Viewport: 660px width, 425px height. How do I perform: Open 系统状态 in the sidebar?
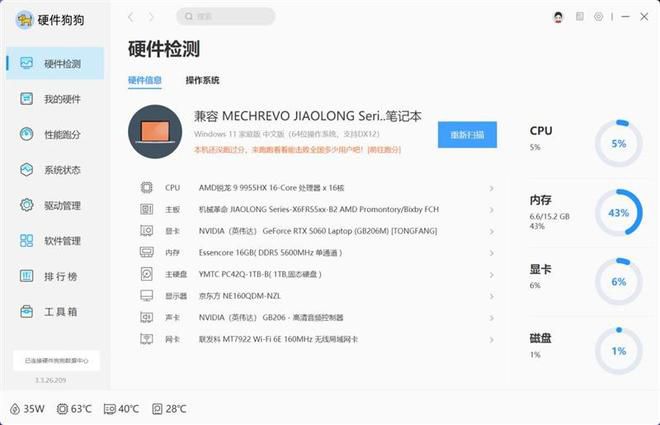[55, 170]
